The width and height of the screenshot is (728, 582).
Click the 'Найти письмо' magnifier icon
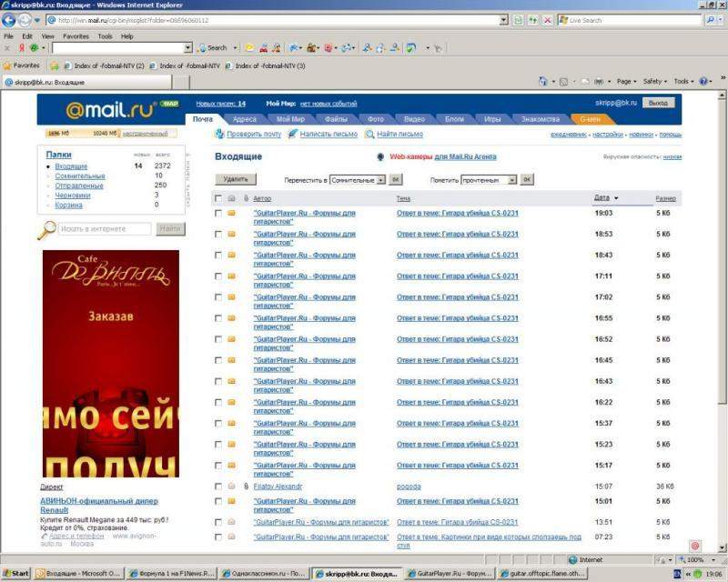tap(369, 134)
